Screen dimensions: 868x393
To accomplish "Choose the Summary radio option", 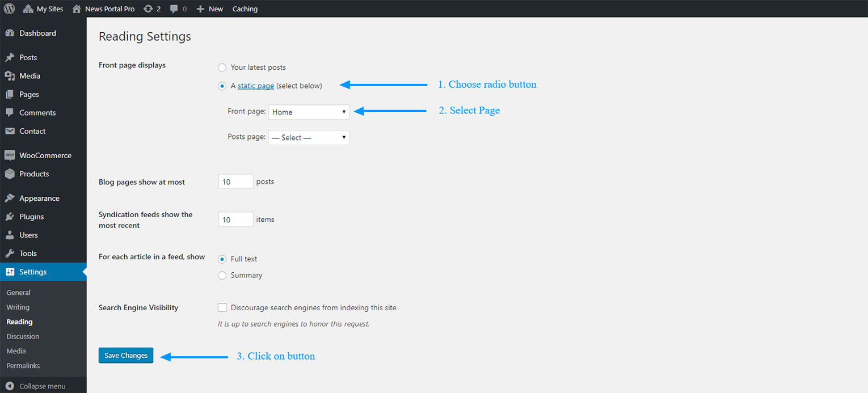I will 222,275.
